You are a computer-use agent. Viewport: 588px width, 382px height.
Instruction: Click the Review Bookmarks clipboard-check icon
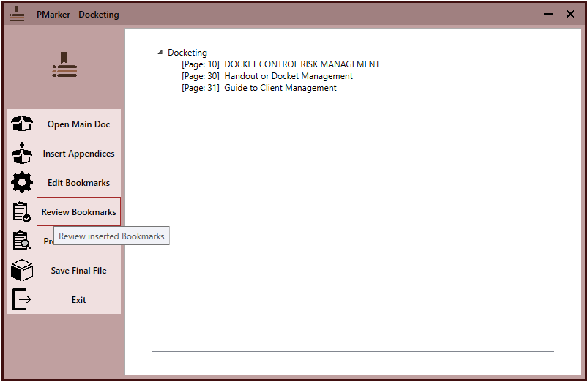click(x=22, y=211)
